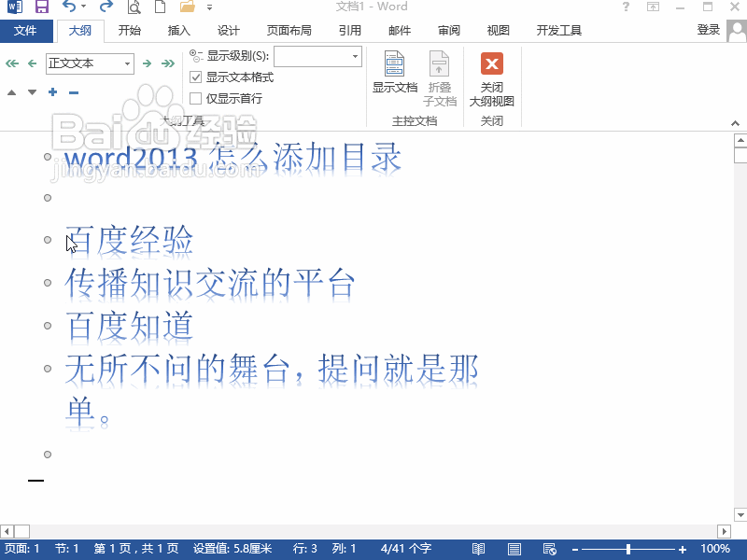Click the heading text word2013 怎么添加目录

point(233,157)
